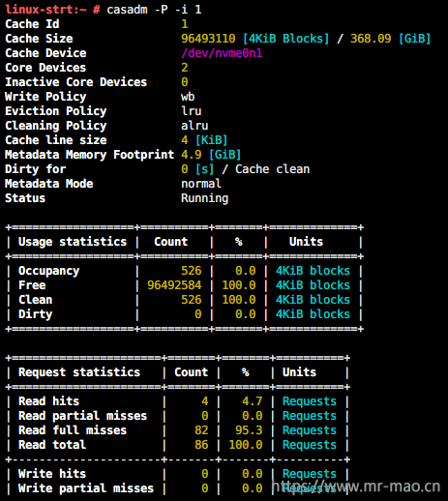The width and height of the screenshot is (448, 501).
Task: Click the 'Read hits' row label
Action: 49,401
